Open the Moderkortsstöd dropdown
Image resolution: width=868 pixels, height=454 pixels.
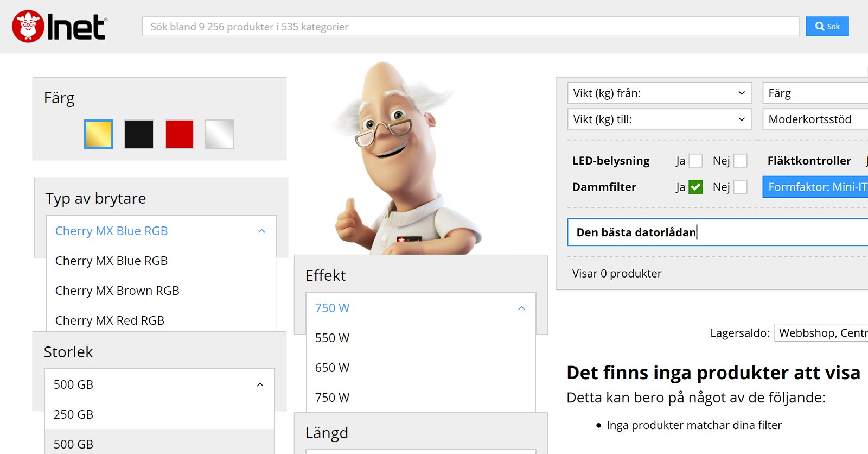point(815,119)
